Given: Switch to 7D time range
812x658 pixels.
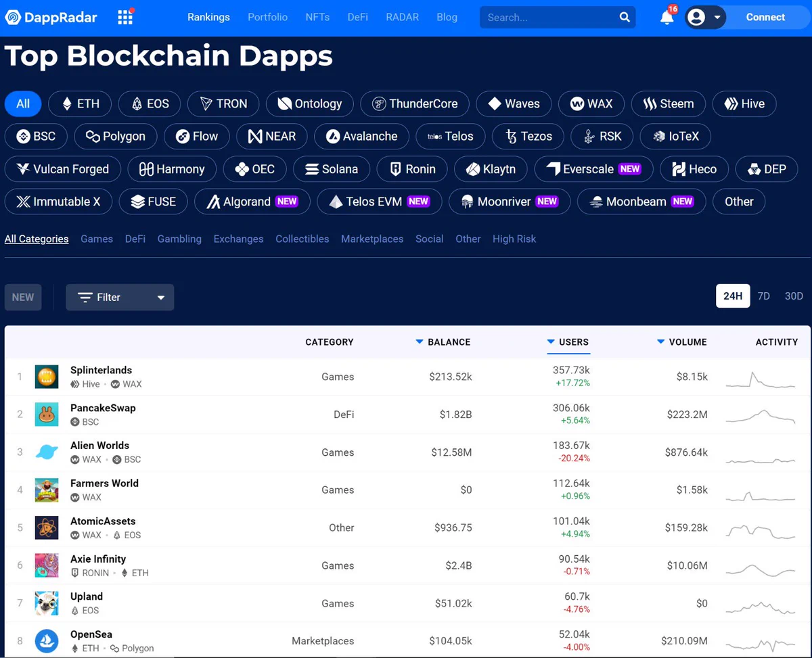Looking at the screenshot, I should tap(764, 296).
